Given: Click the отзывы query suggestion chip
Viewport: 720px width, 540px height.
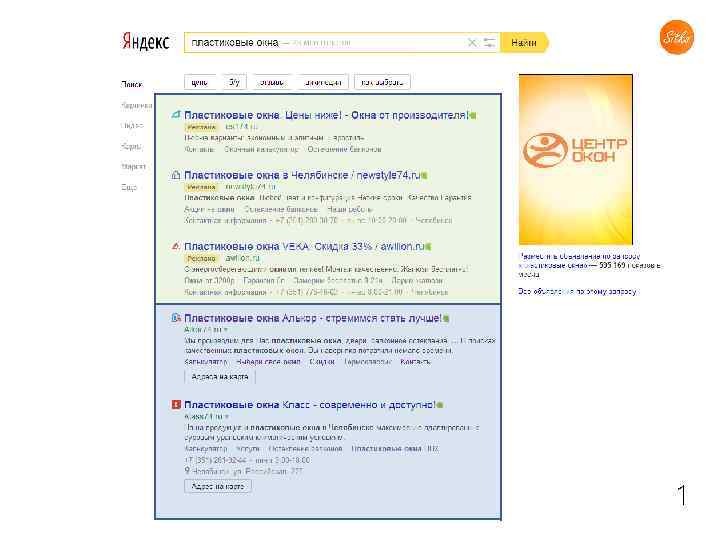Looking at the screenshot, I should point(271,82).
